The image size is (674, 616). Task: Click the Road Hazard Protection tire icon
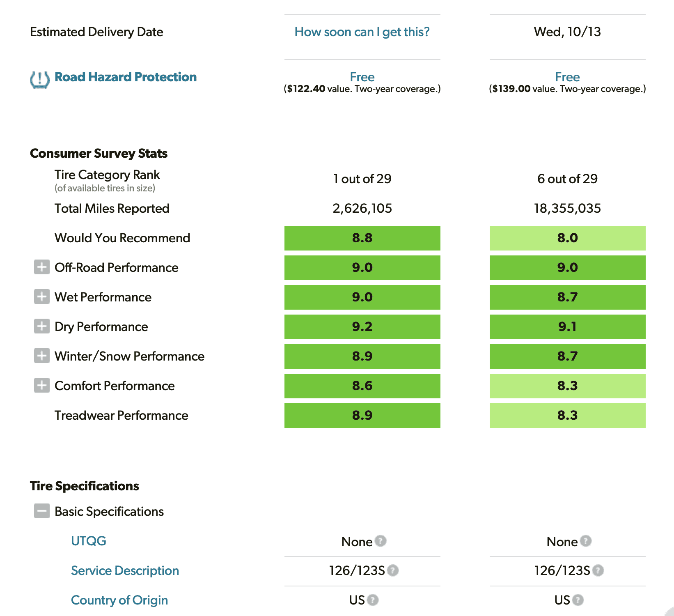40,79
